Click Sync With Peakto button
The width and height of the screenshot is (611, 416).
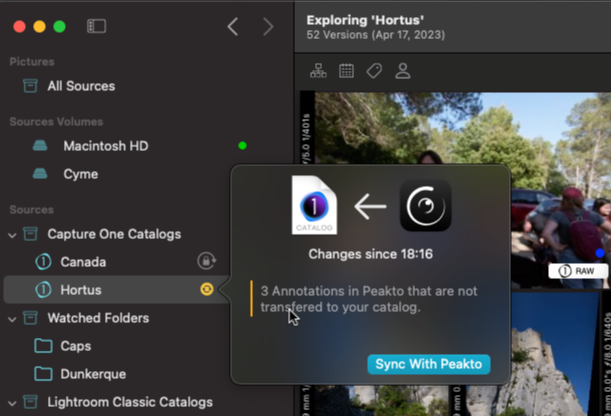click(x=429, y=364)
